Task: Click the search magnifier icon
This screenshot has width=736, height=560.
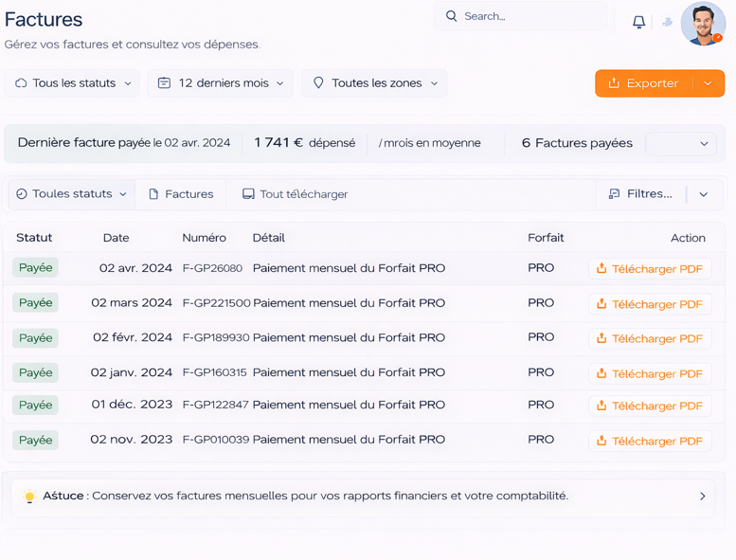Action: click(452, 16)
